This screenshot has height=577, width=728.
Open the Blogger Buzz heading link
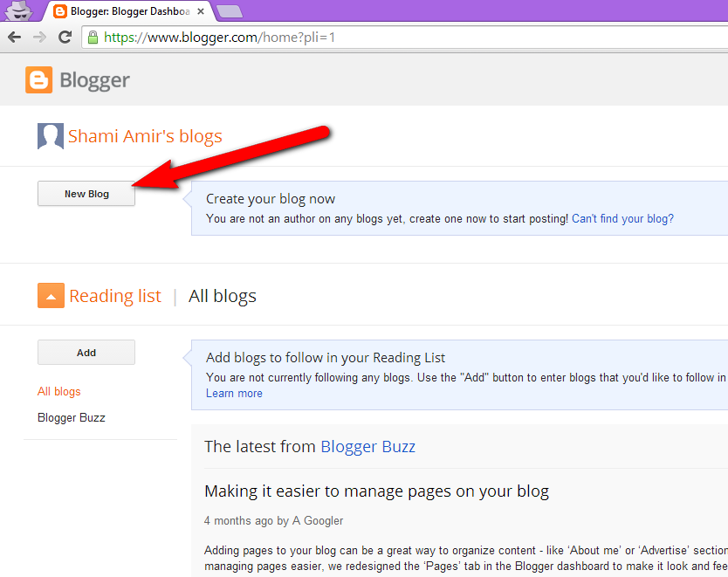(x=367, y=447)
